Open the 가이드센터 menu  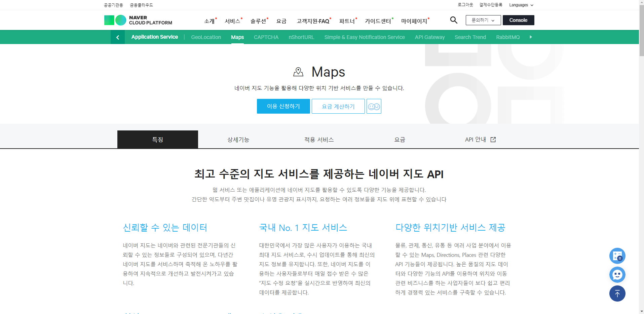pyautogui.click(x=378, y=21)
